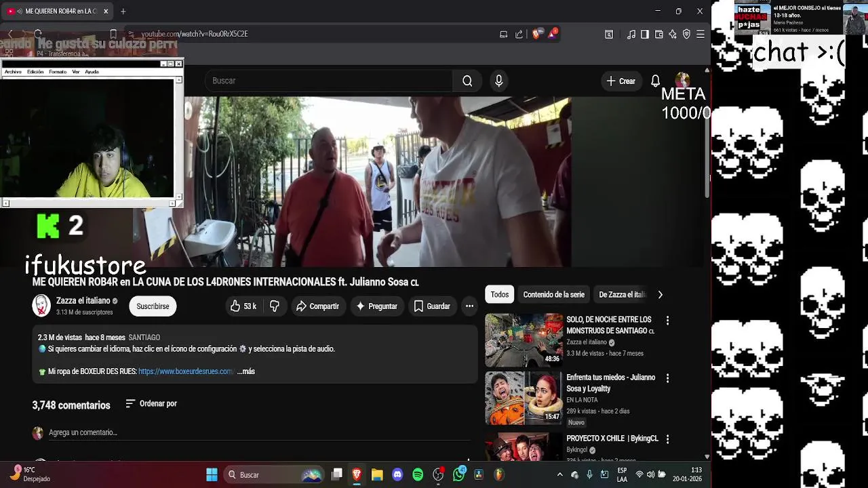Open Archivo menu in the webcam window
The width and height of the screenshot is (868, 488).
(13, 72)
